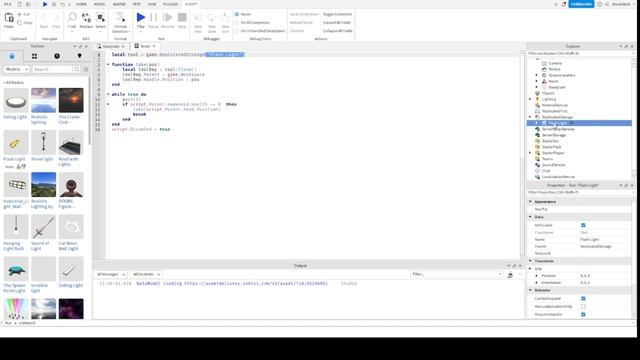Collapse the ReplicatedStorage tree node
The width and height of the screenshot is (640, 360).
pos(530,117)
